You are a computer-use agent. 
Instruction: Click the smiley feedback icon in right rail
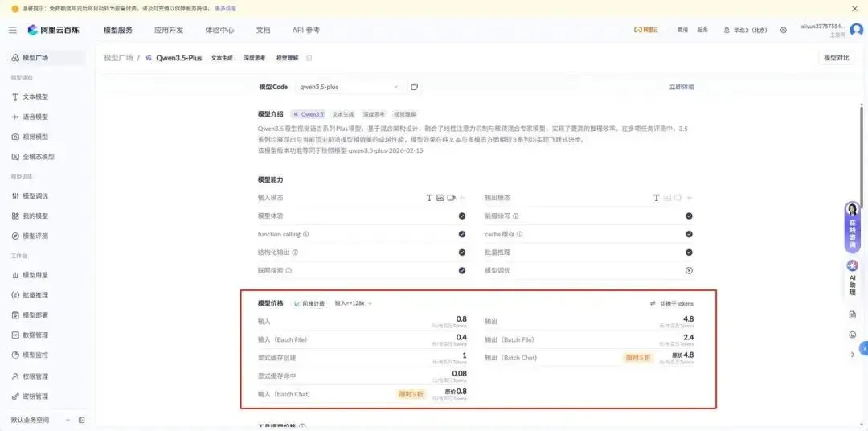click(853, 335)
